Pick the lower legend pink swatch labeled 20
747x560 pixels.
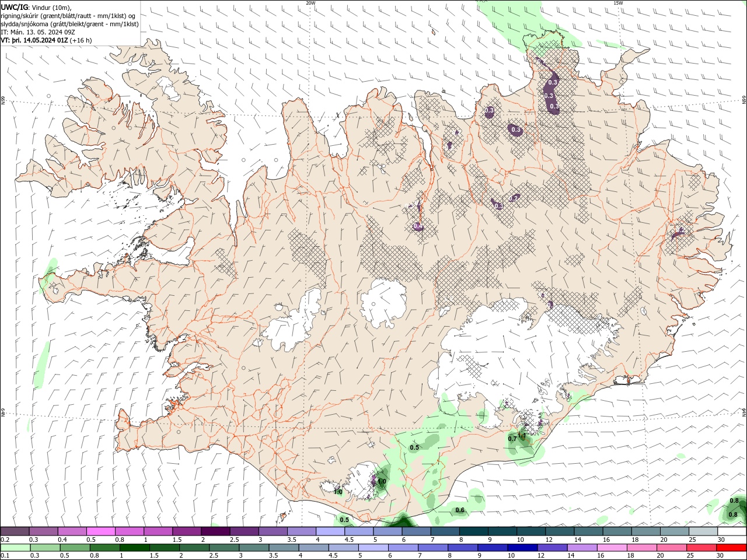(671, 548)
